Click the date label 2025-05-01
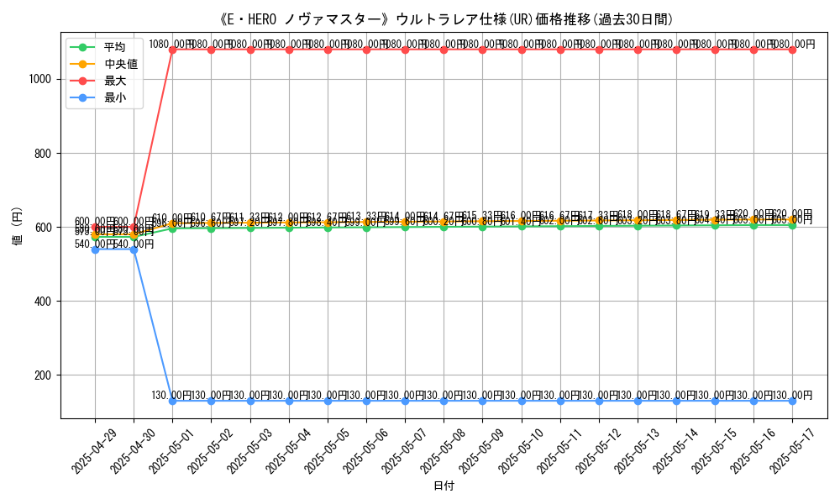This screenshot has height=504, width=840. click(171, 451)
